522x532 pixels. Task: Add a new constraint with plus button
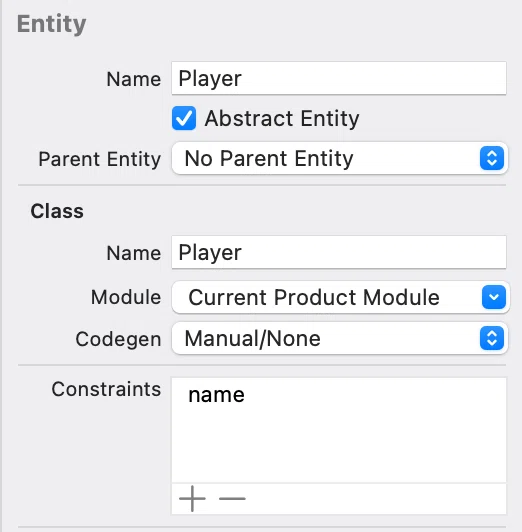coord(192,498)
